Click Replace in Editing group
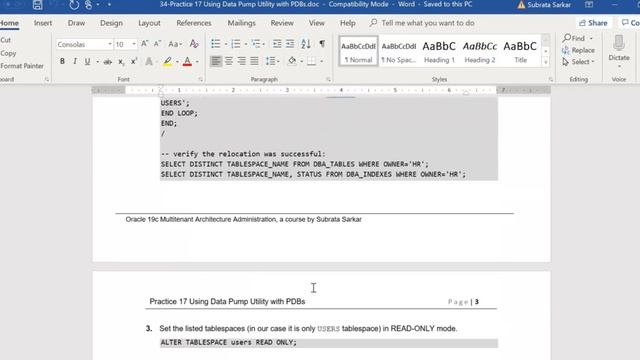This screenshot has width=640, height=360. pyautogui.click(x=578, y=50)
